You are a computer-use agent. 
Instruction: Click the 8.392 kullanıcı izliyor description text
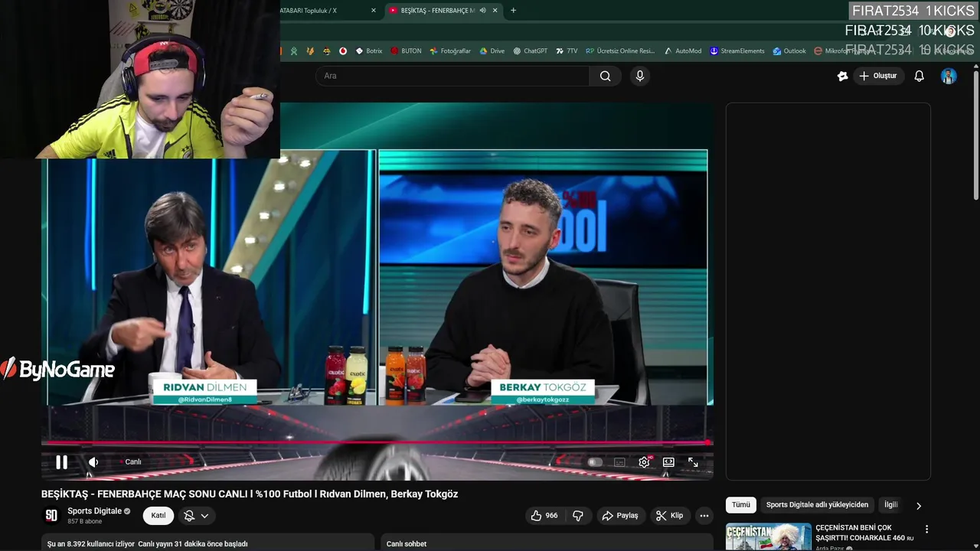point(148,544)
